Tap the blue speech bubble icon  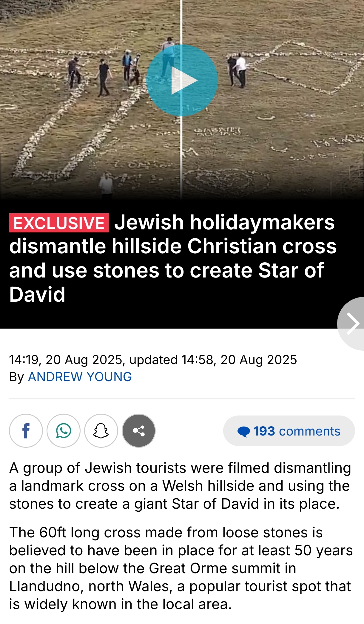tap(244, 432)
